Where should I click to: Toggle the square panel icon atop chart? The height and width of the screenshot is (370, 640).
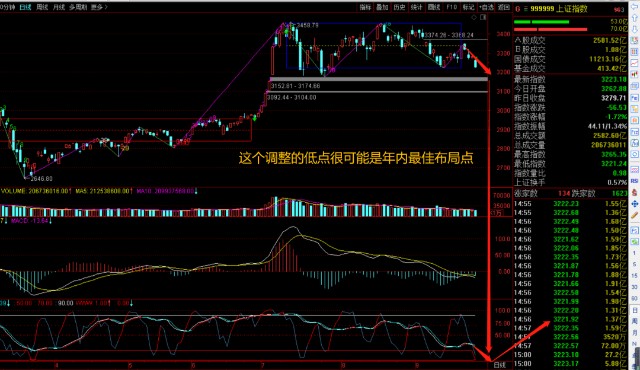483,17
